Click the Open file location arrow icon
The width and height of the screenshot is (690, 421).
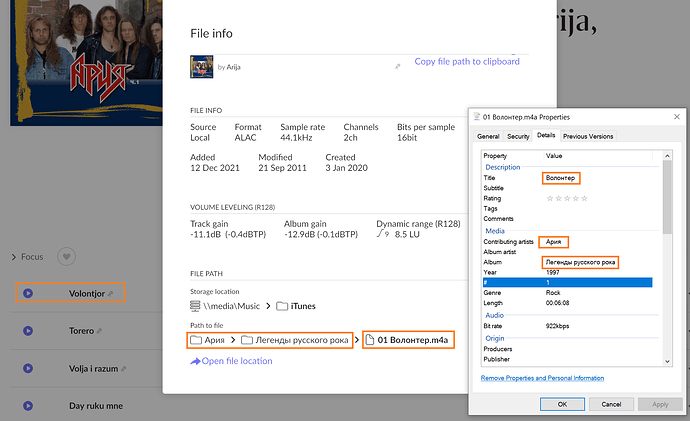click(195, 361)
